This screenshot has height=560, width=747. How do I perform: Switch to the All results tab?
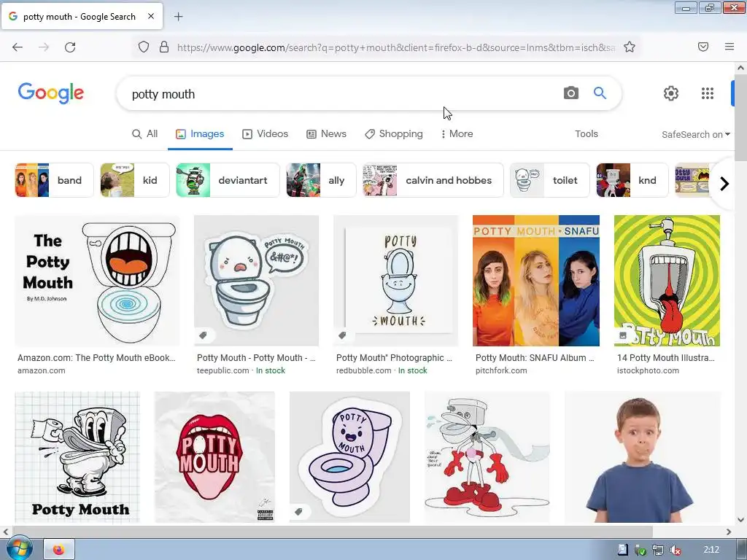(145, 134)
